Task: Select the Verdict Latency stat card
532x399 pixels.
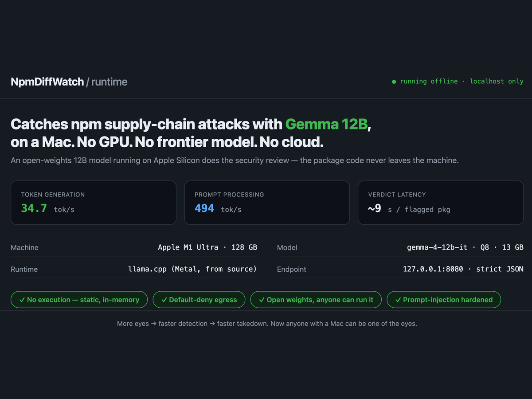Action: point(441,203)
